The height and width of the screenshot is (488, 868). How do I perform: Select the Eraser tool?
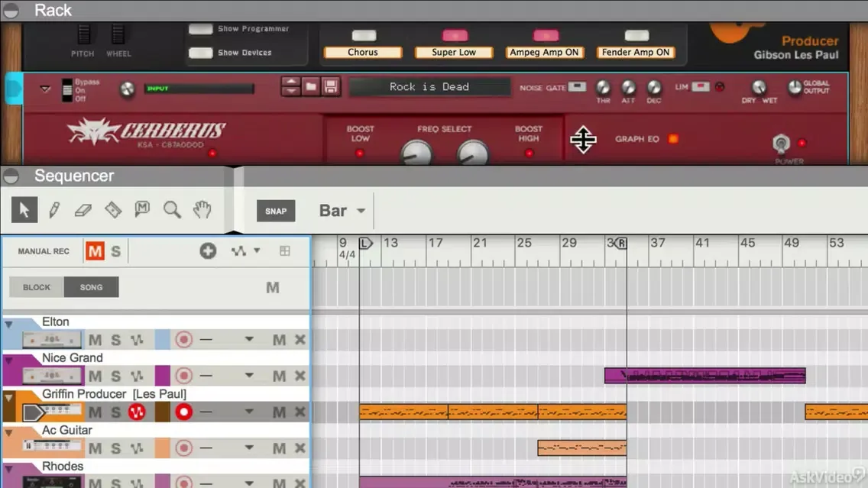point(83,210)
